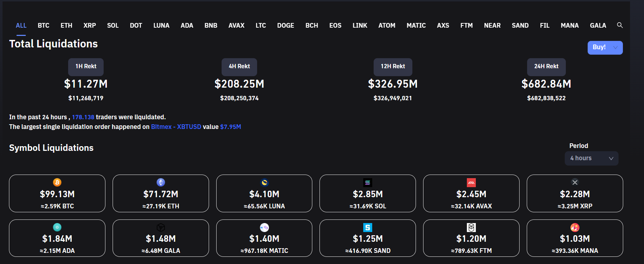Open the Period 4 hours dropdown

pos(591,158)
